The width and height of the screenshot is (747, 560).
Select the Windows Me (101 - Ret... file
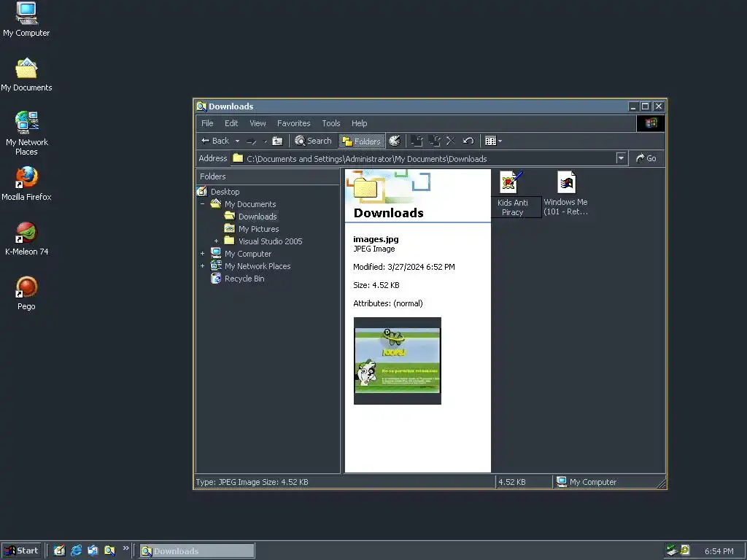pyautogui.click(x=565, y=194)
